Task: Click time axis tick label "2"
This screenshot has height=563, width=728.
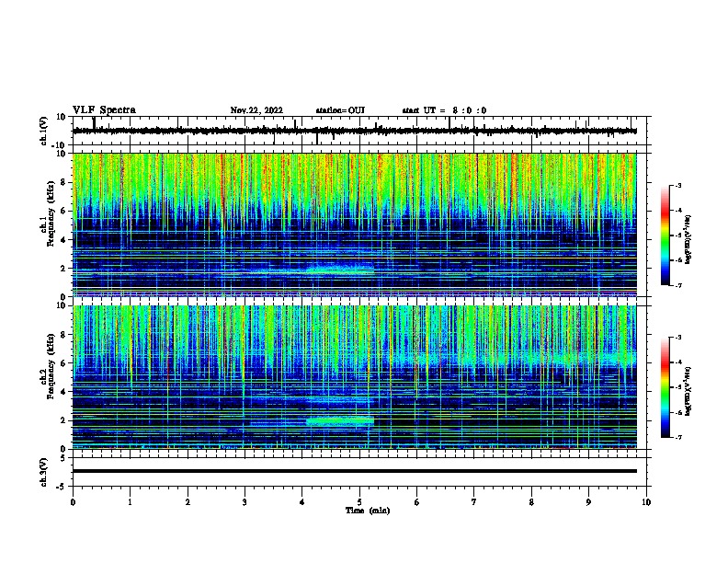Action: [x=188, y=502]
